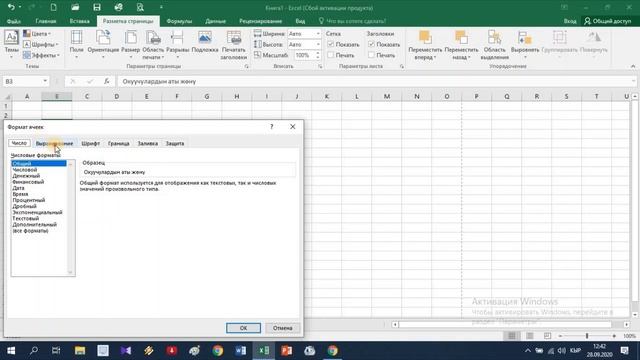Click the Подложка background image button
Screen dimensions: 640x360
point(204,42)
